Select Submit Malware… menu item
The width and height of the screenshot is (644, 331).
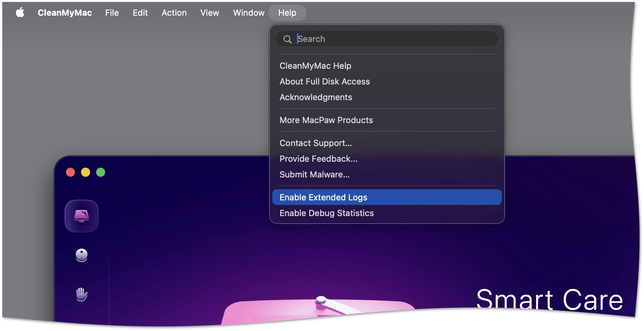(387, 175)
